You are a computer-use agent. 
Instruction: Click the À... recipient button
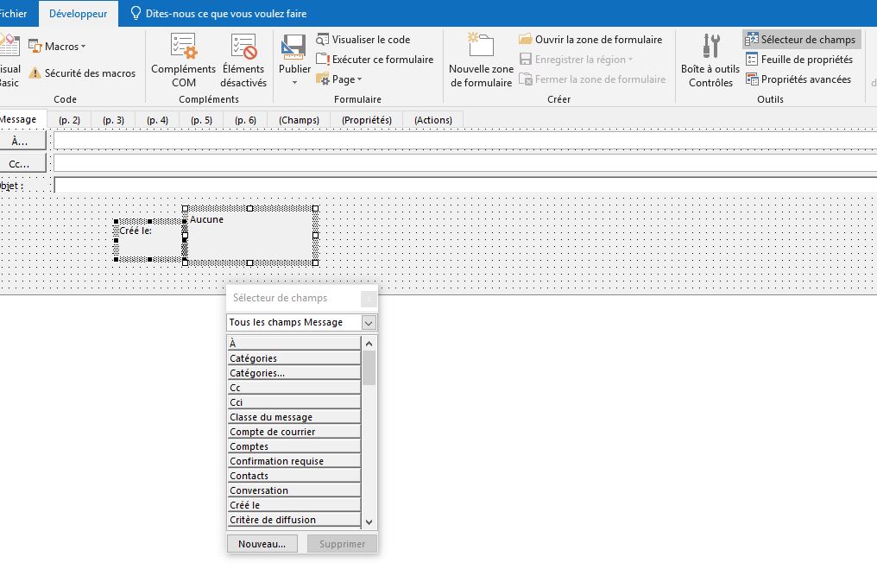click(22, 141)
